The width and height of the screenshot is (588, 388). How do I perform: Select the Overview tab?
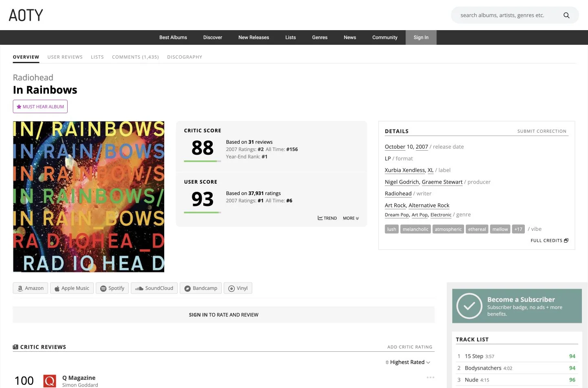click(x=26, y=57)
